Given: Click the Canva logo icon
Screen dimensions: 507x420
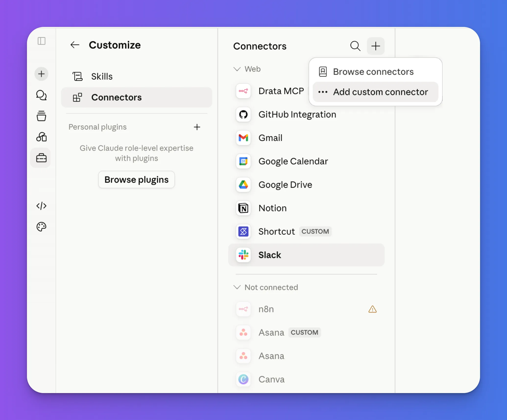Looking at the screenshot, I should tap(243, 379).
